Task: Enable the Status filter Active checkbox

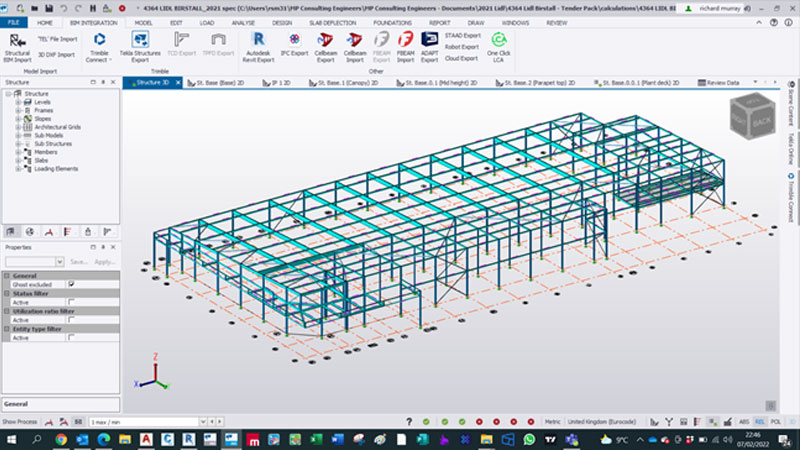Action: pos(71,301)
